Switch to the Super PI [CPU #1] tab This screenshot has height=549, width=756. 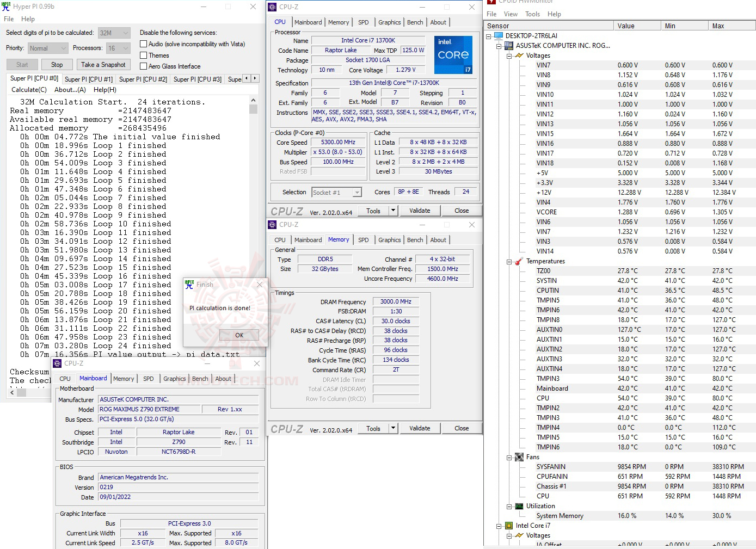89,79
